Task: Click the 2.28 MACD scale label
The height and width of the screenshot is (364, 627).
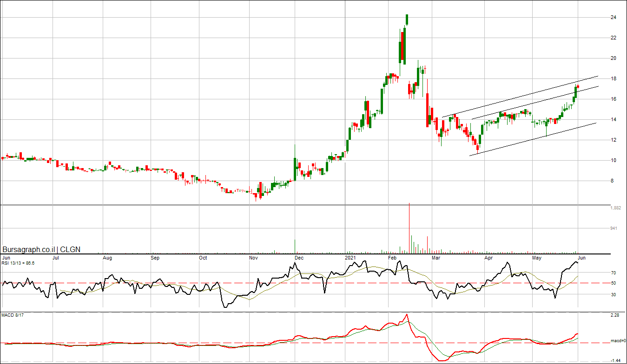Action: coord(614,316)
